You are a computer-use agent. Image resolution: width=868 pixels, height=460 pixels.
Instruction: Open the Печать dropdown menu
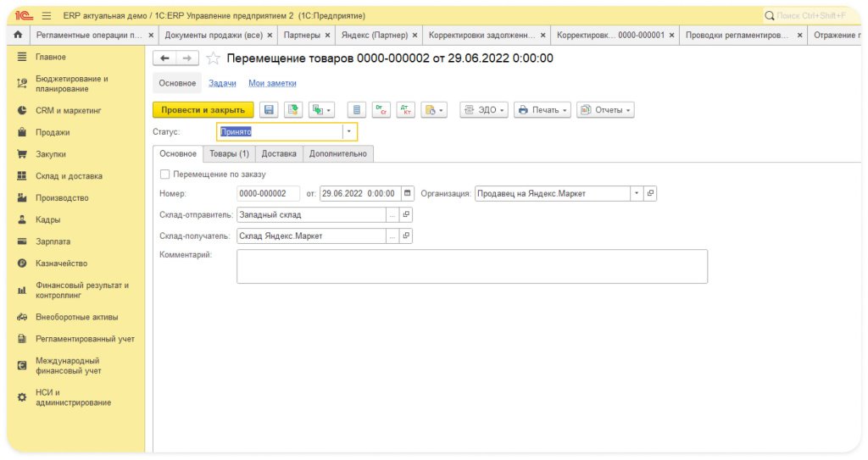click(x=542, y=110)
